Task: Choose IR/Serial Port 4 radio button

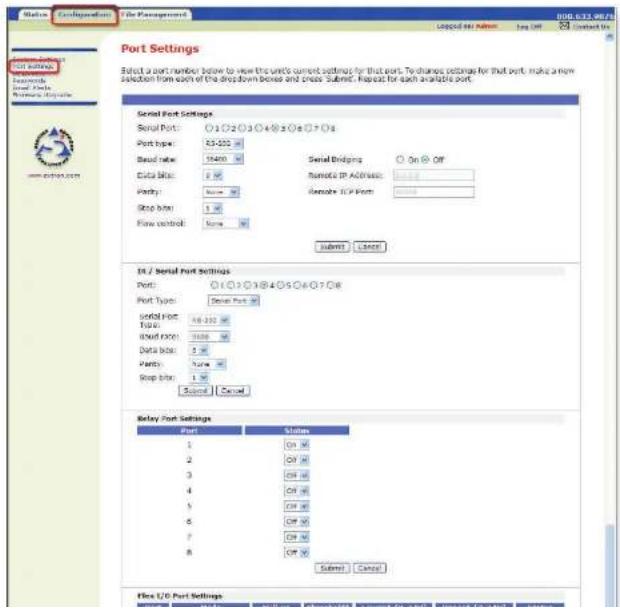Action: (264, 285)
